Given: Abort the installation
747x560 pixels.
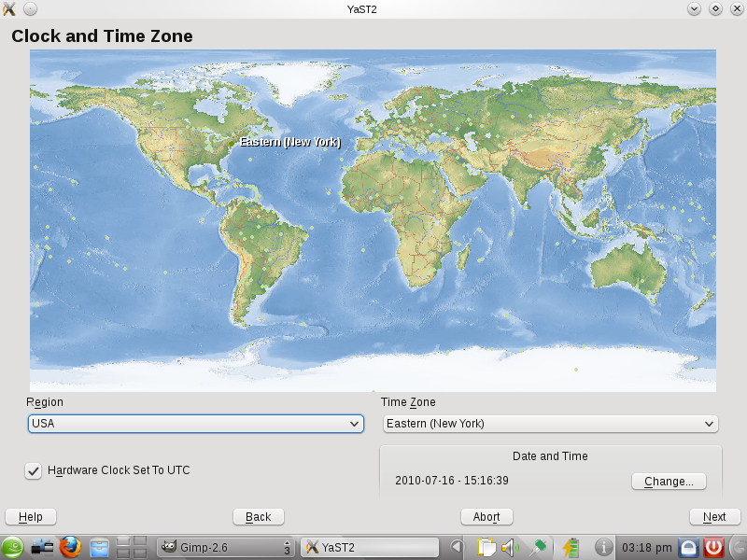Looking at the screenshot, I should pos(486,517).
